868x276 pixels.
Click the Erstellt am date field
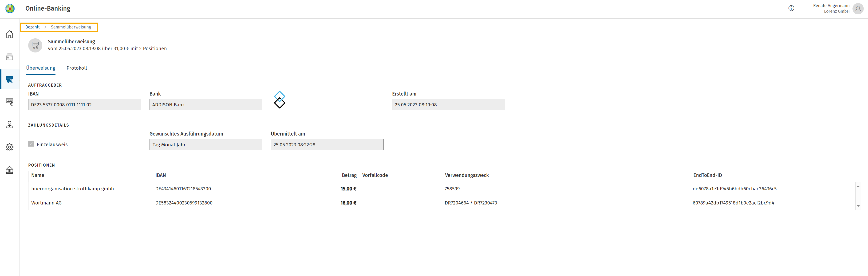448,105
